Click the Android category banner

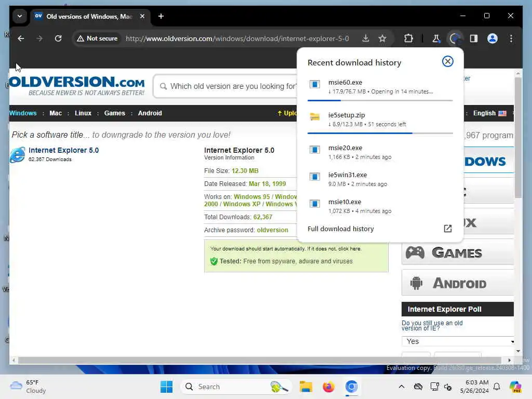(457, 283)
